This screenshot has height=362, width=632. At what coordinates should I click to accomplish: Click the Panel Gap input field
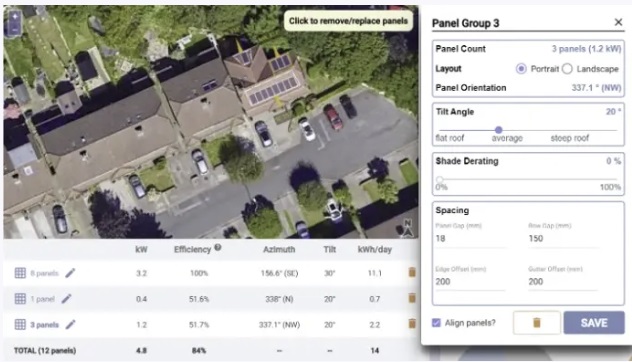click(470, 238)
